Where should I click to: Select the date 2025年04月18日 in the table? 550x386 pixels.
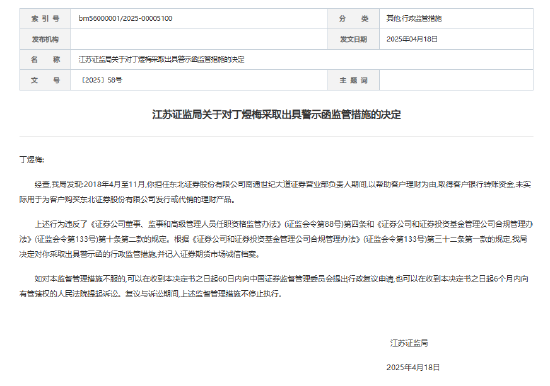412,39
